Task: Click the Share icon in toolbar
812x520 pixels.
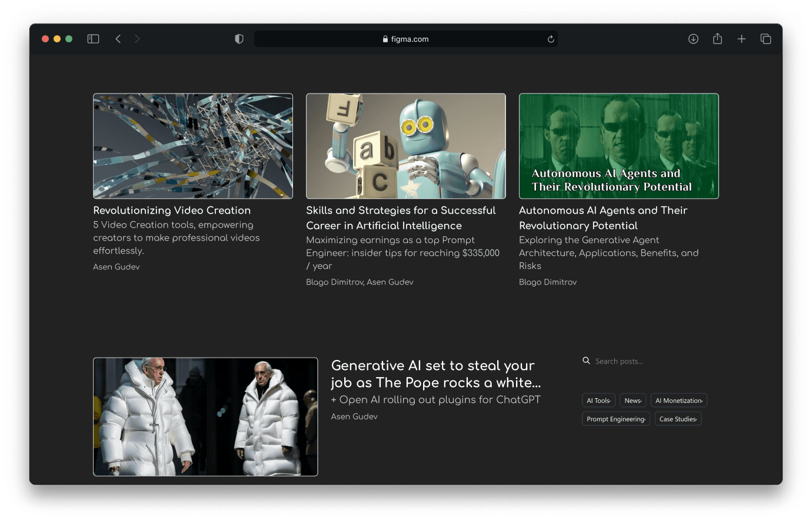Action: [717, 39]
